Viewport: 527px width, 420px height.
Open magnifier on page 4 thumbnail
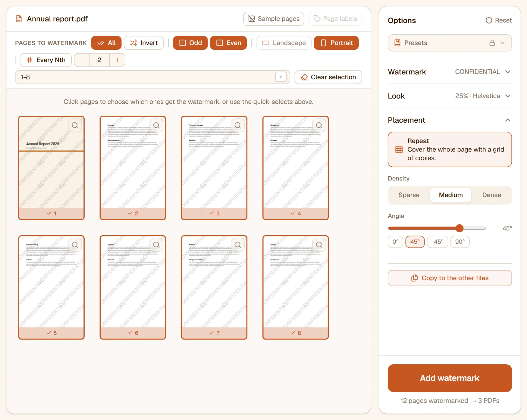click(319, 125)
